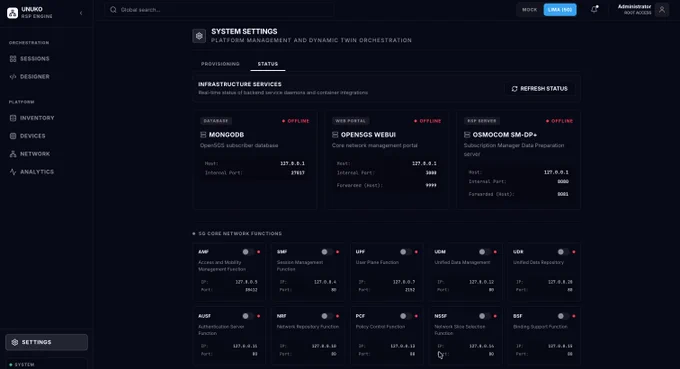Click the MongoDB OFFLINE status
Viewport: 680px width, 369px height.
point(296,121)
